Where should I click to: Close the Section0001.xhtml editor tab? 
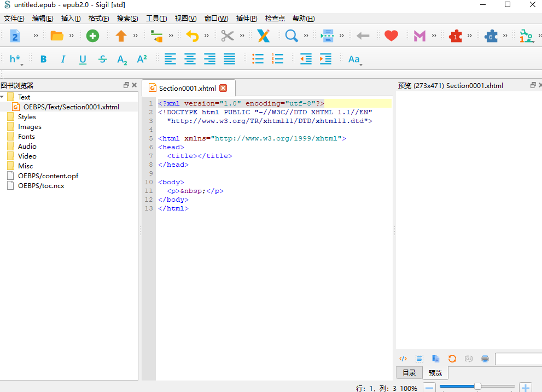tap(223, 88)
